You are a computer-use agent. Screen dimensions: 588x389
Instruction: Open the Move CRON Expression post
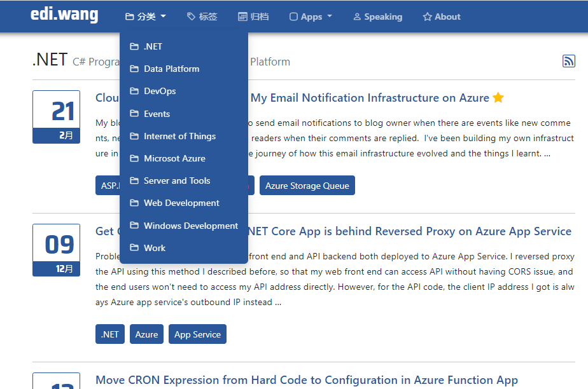(x=307, y=380)
